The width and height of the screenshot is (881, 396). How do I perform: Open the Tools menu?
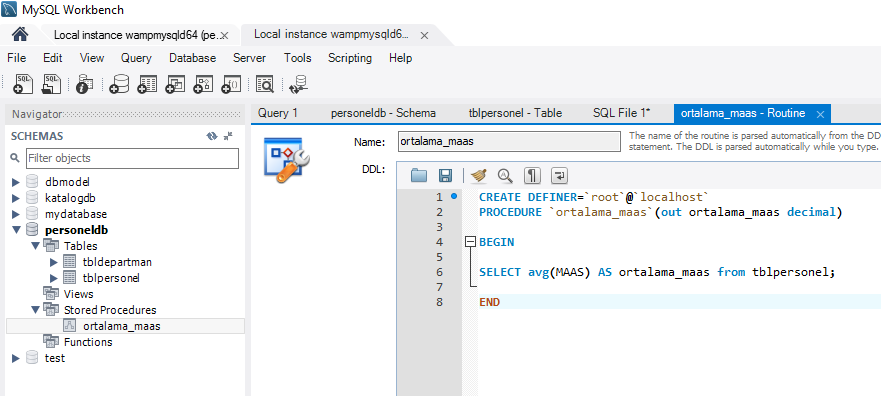click(x=298, y=58)
